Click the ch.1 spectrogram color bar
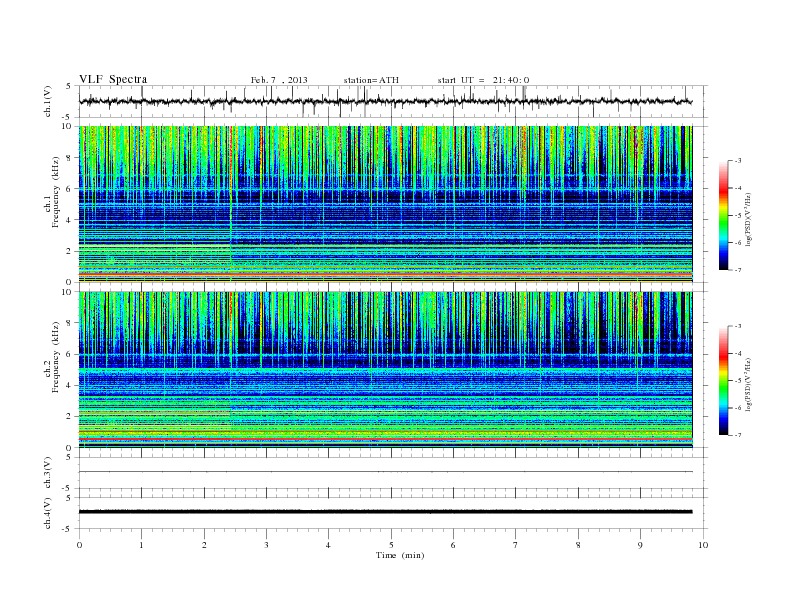The image size is (792, 612). click(x=723, y=215)
